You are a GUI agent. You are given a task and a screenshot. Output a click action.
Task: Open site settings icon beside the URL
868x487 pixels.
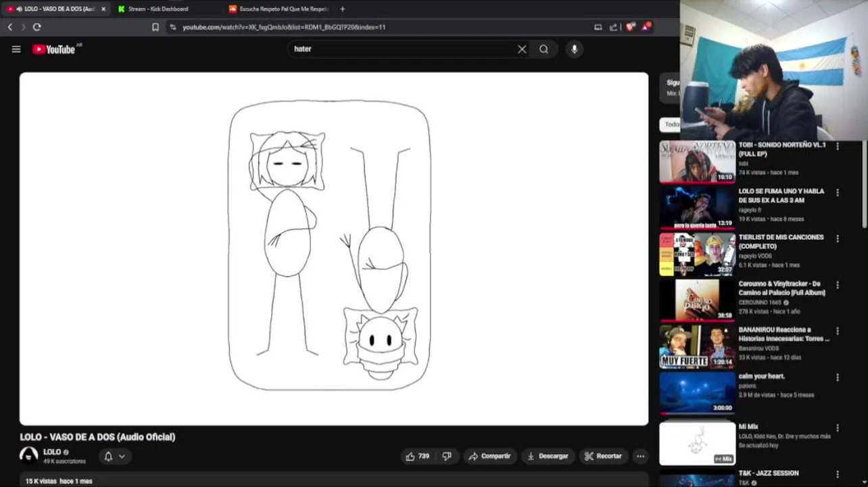click(x=173, y=27)
